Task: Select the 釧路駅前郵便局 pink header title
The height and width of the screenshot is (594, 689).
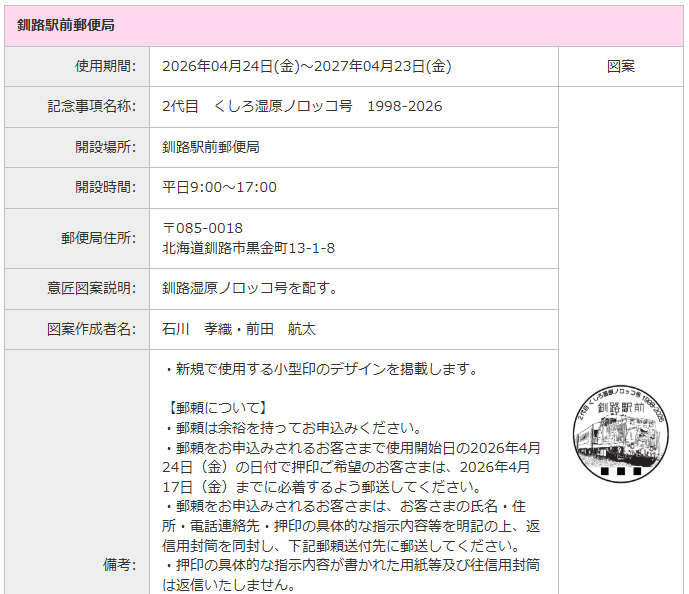Action: (66, 25)
